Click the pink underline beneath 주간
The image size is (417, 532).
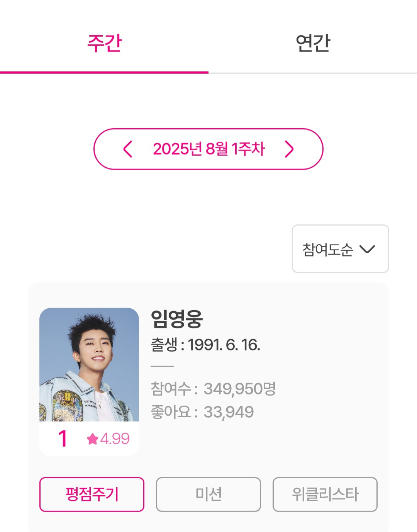coord(104,72)
